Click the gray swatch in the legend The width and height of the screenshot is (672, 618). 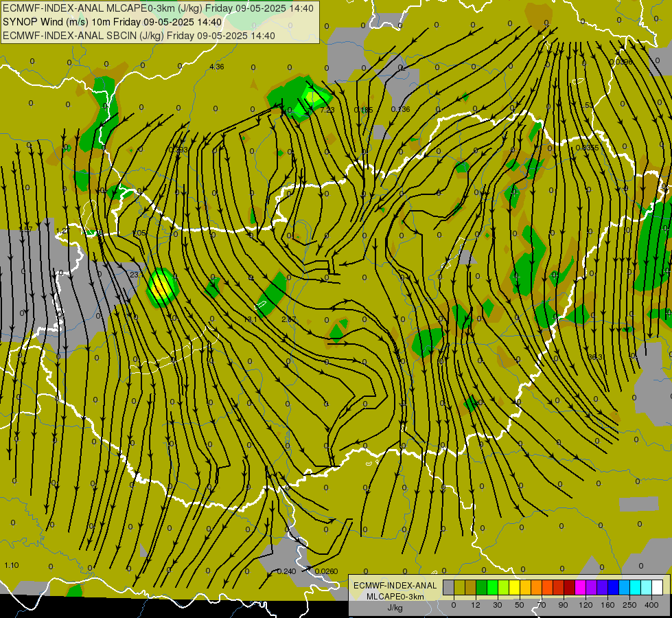449,587
